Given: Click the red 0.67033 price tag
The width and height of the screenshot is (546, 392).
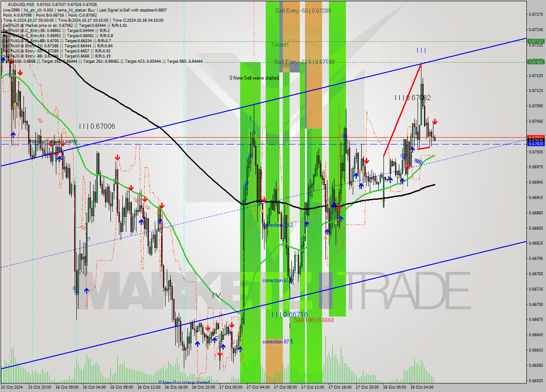Looking at the screenshot, I should (536, 137).
